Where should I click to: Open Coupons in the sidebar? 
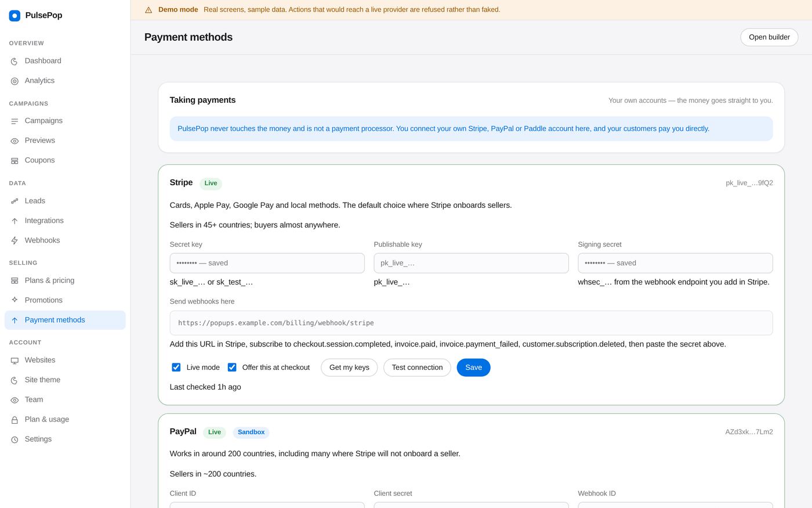65,160
